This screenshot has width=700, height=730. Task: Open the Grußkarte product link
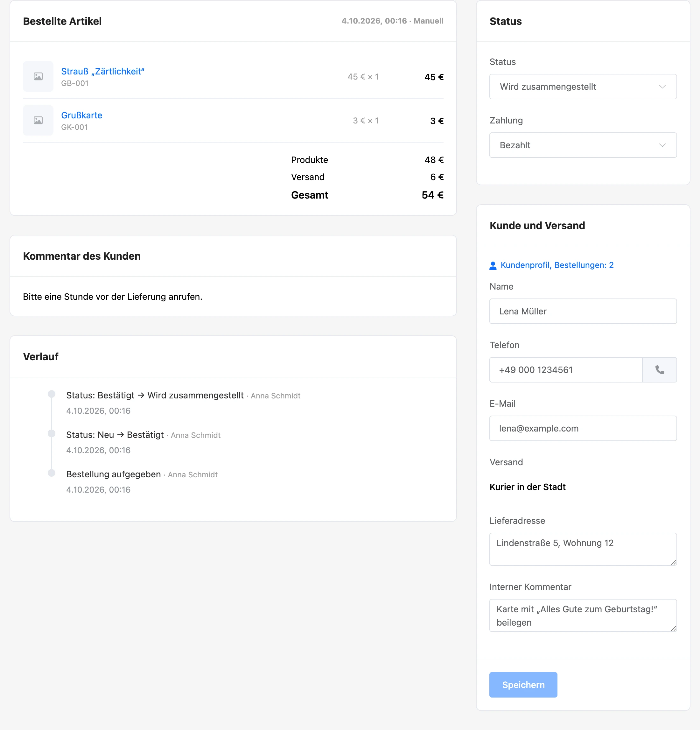81,115
